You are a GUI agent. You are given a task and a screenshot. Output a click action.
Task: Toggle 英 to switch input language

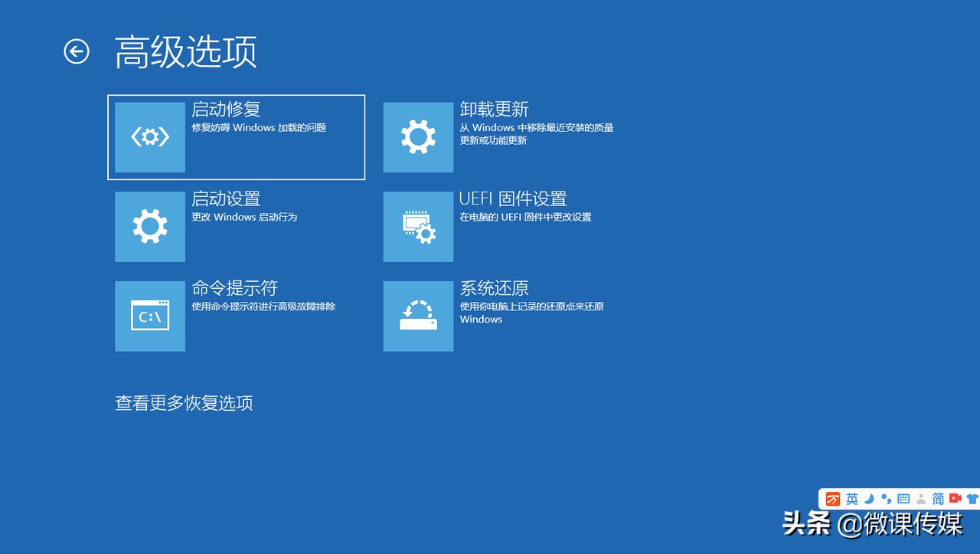coord(851,498)
